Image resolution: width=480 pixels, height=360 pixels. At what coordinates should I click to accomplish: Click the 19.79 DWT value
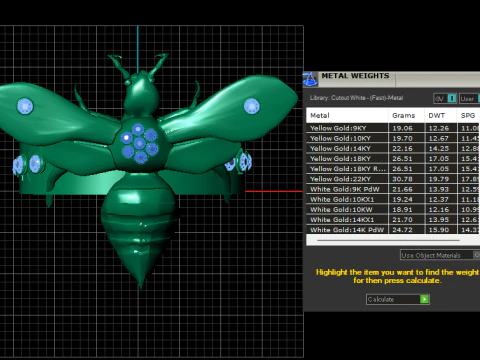coord(439,179)
